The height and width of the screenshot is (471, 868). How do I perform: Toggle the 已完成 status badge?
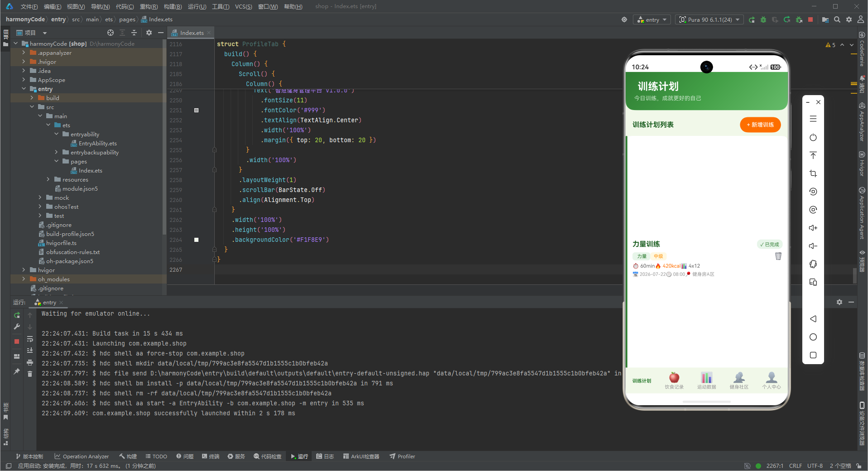point(770,245)
